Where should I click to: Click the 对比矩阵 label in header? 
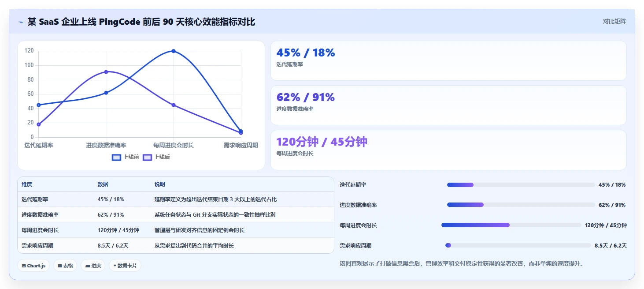pyautogui.click(x=614, y=21)
